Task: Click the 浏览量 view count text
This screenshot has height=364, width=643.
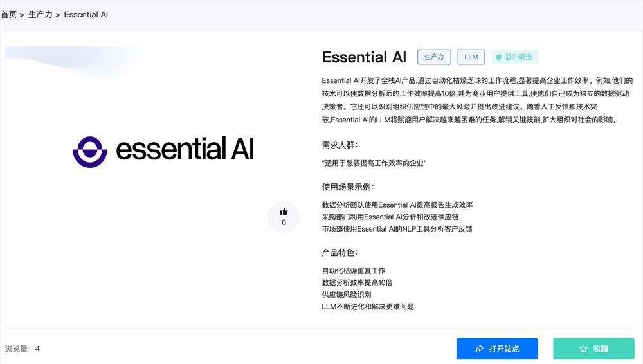Action: [23, 349]
